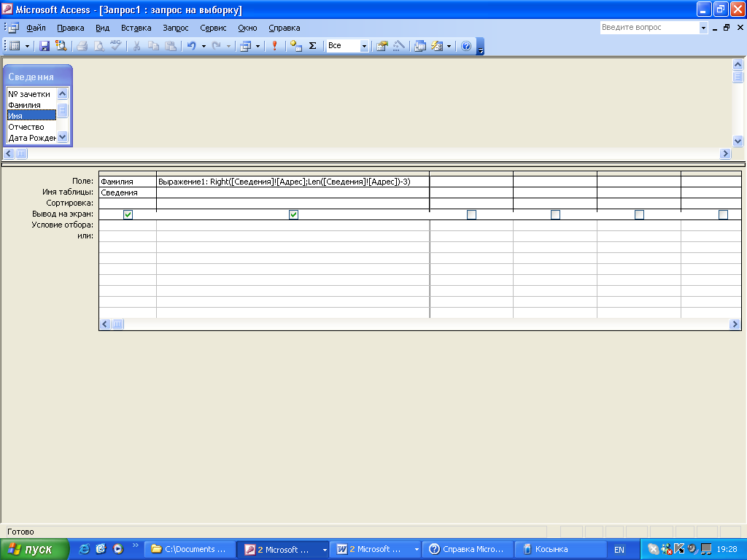Open the Вставка menu
The width and height of the screenshot is (747, 560).
(x=136, y=28)
